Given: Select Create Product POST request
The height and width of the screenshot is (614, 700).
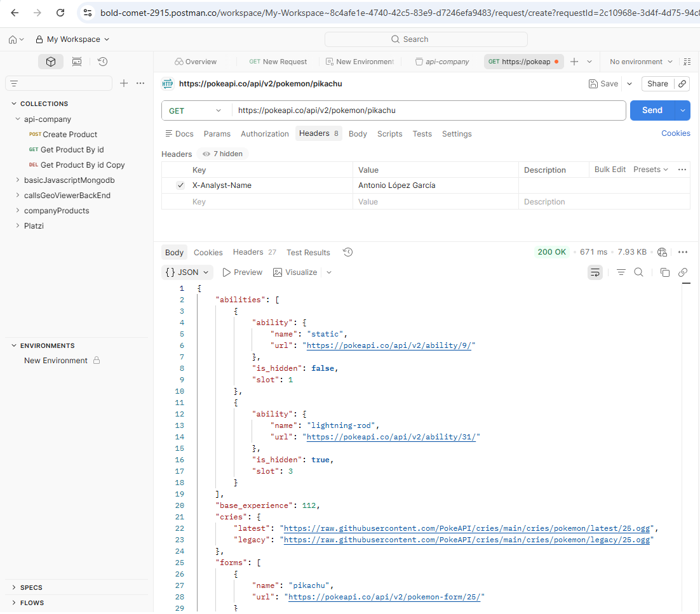Looking at the screenshot, I should pos(63,135).
